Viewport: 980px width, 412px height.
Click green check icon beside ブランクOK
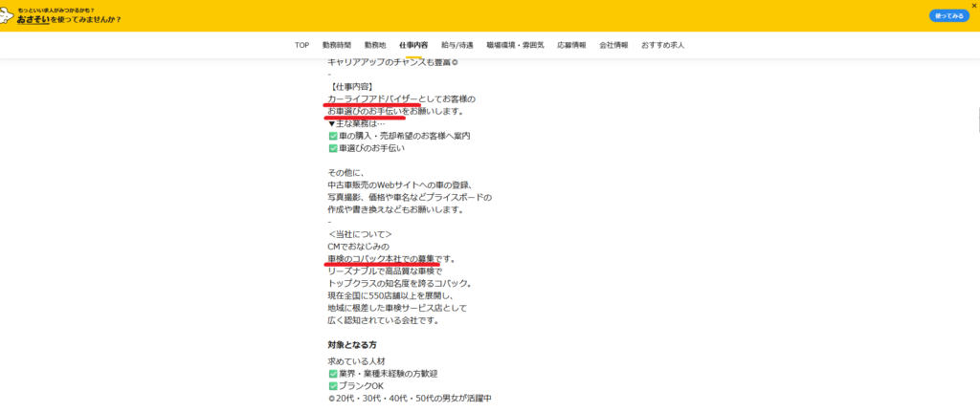332,385
